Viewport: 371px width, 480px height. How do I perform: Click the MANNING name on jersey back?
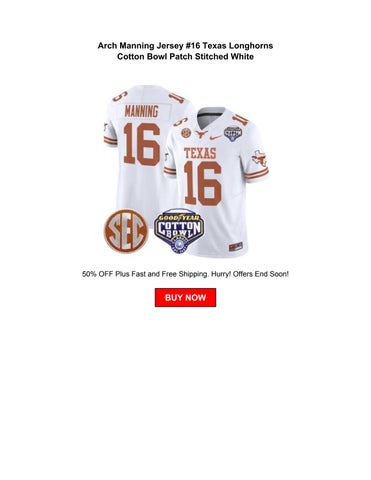141,111
